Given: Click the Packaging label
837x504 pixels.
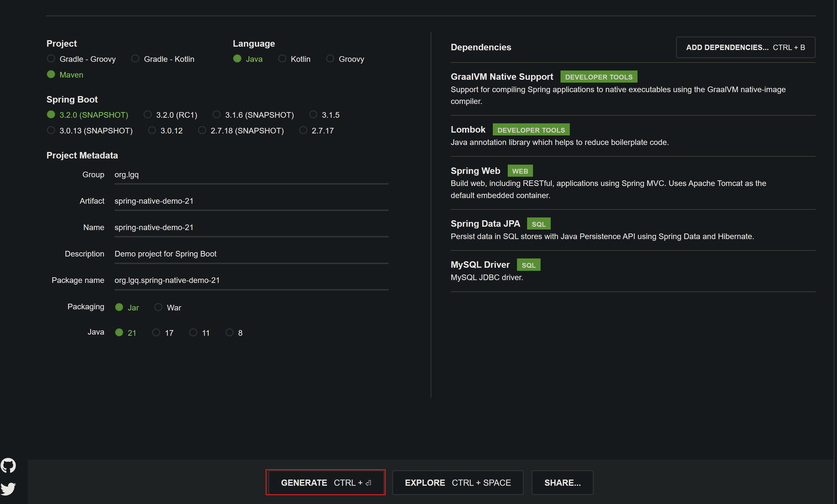Looking at the screenshot, I should (86, 307).
